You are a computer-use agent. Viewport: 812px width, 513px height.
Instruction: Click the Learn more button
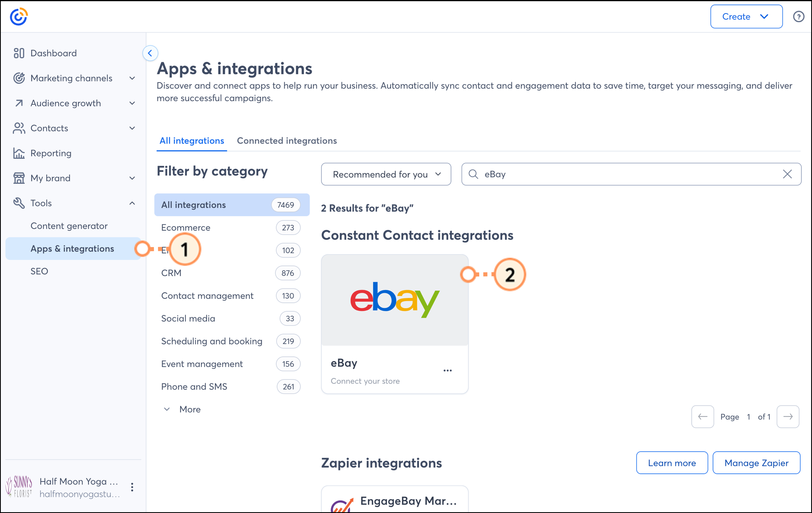672,463
